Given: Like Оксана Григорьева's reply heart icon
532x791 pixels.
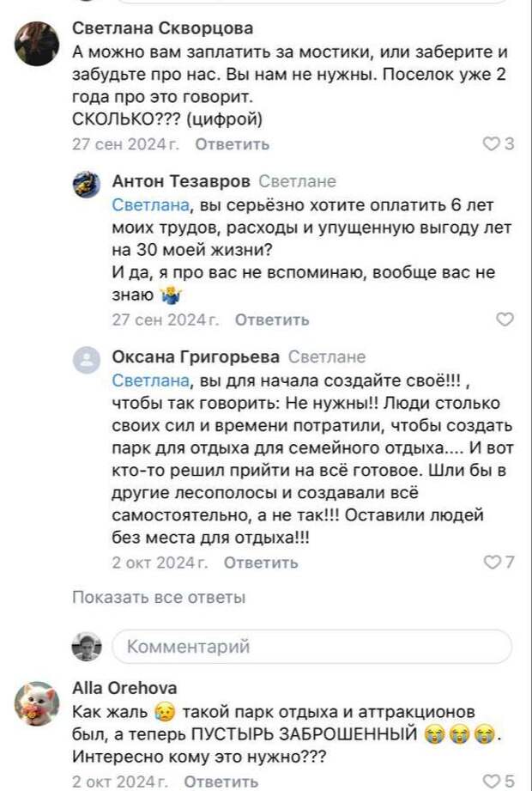Looking at the screenshot, I should tap(492, 563).
